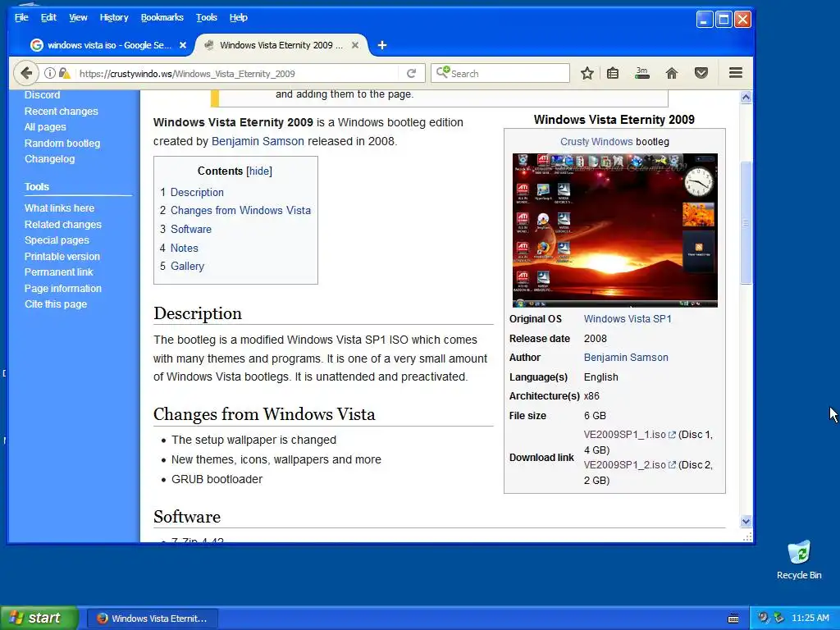Image resolution: width=840 pixels, height=630 pixels.
Task: Open the Windows Vista SP1 infobox link
Action: pyautogui.click(x=628, y=319)
